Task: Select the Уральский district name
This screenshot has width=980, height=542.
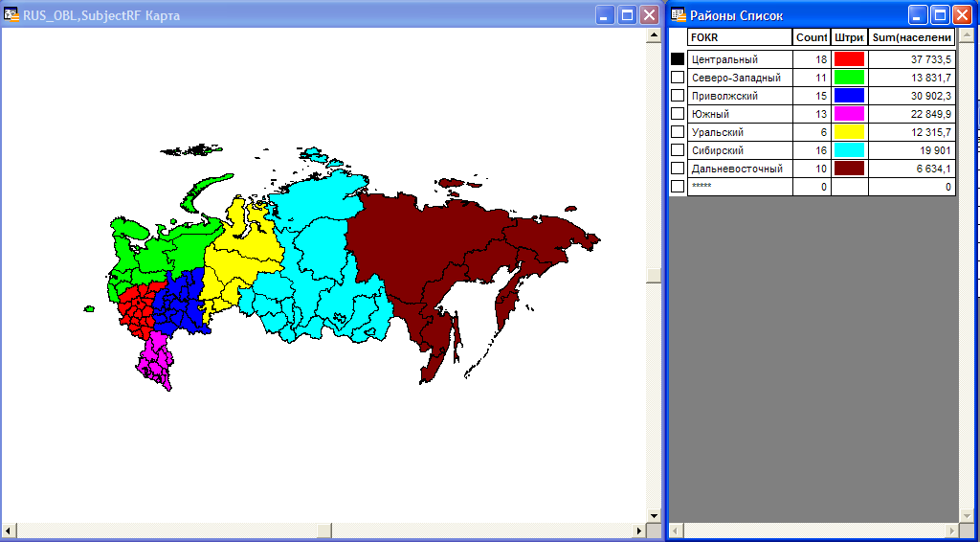Action: pos(718,132)
